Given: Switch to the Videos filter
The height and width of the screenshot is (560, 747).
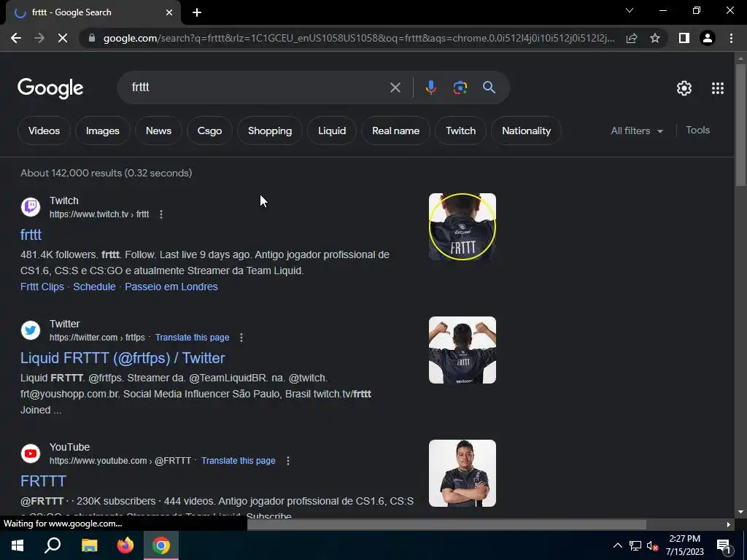Looking at the screenshot, I should [x=44, y=131].
